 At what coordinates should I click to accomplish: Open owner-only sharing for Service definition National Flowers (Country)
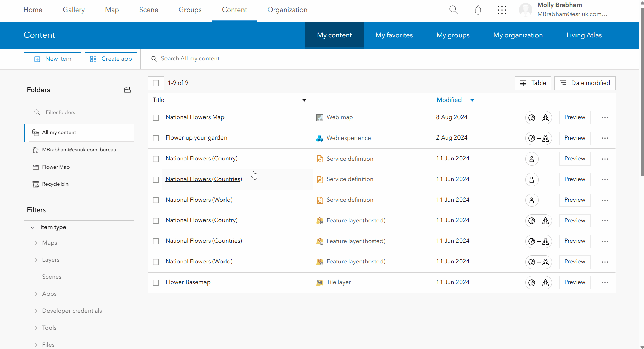point(532,159)
